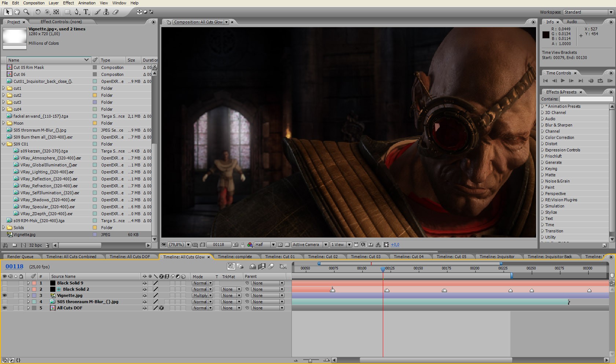This screenshot has width=616, height=364.
Task: Show the Black Solid 2 layer
Action: point(4,289)
